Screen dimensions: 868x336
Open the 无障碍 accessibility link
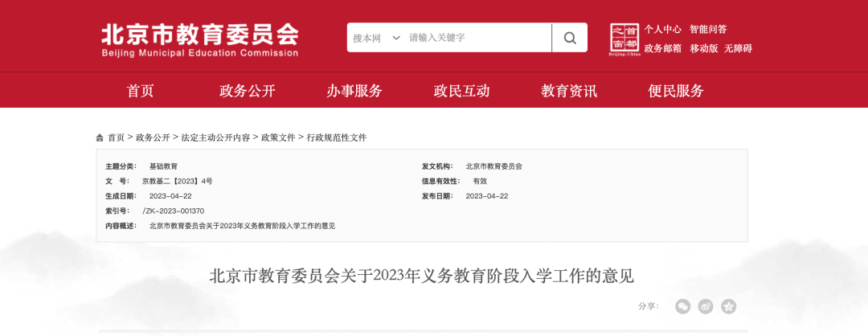pos(739,49)
